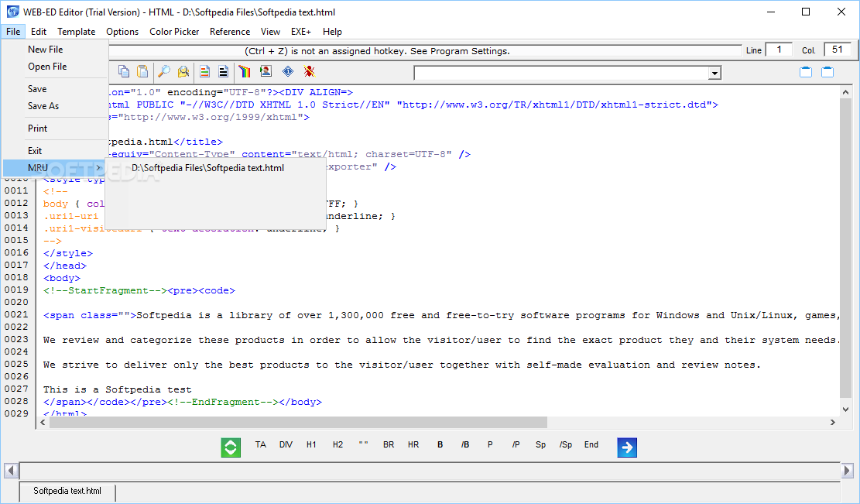Open the Reference menu
Image resolution: width=860 pixels, height=504 pixels.
[x=230, y=31]
